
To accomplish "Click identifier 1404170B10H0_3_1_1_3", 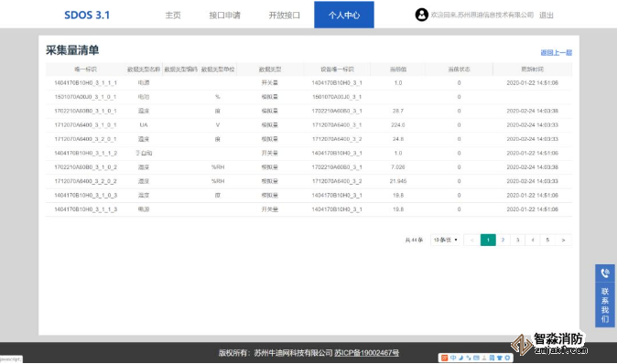I will [x=85, y=209].
